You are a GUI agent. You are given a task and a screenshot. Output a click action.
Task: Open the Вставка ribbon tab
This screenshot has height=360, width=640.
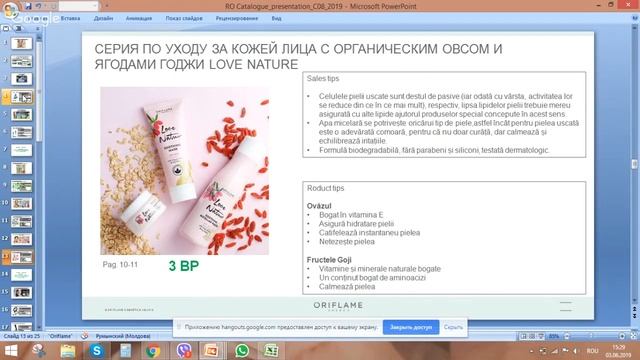pyautogui.click(x=70, y=18)
